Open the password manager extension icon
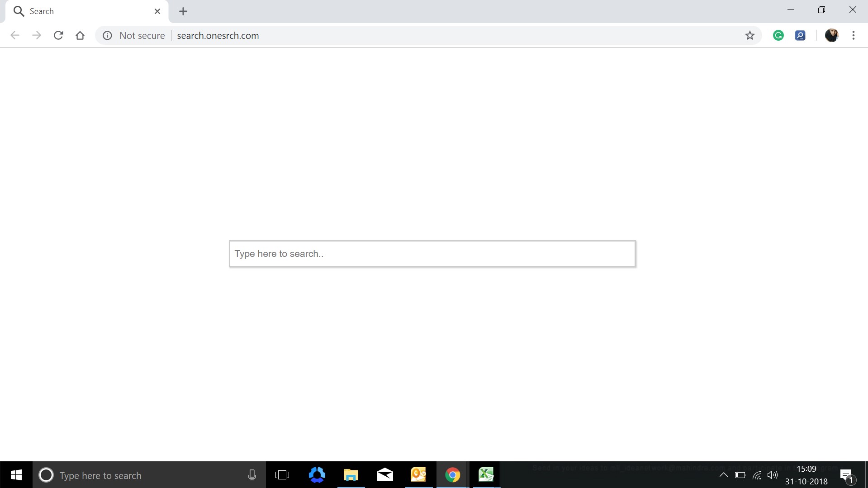This screenshot has height=488, width=868. point(801,35)
